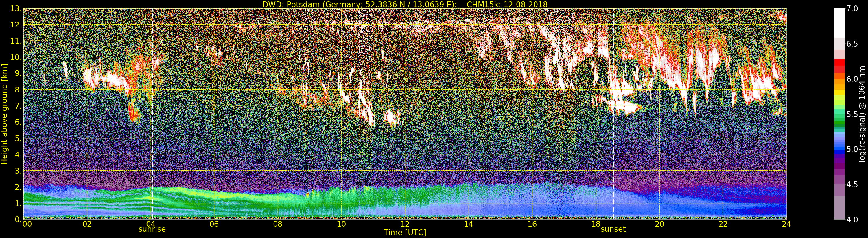Image resolution: width=868 pixels, height=238 pixels.
Task: Click the colorbar tick label '6.5'
Action: coord(852,44)
